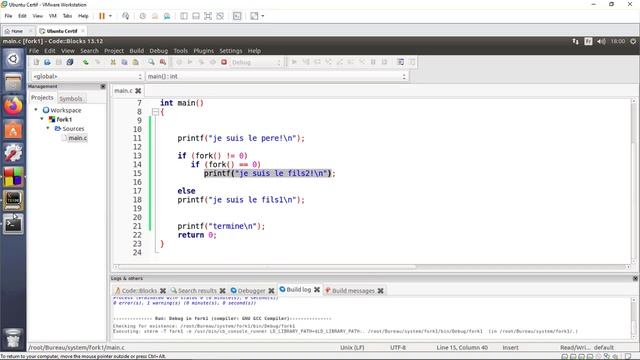Switch to the Symbols tab

point(71,98)
